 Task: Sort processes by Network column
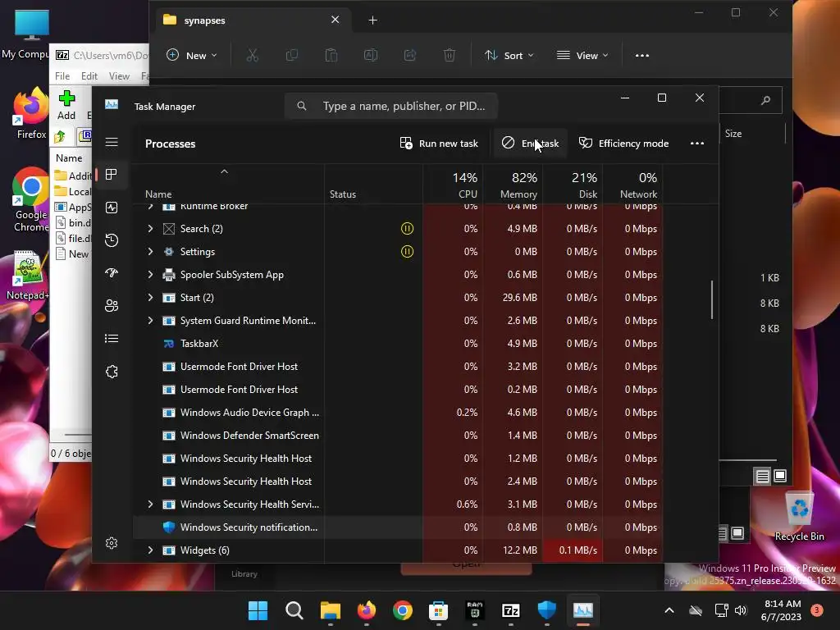pyautogui.click(x=633, y=185)
